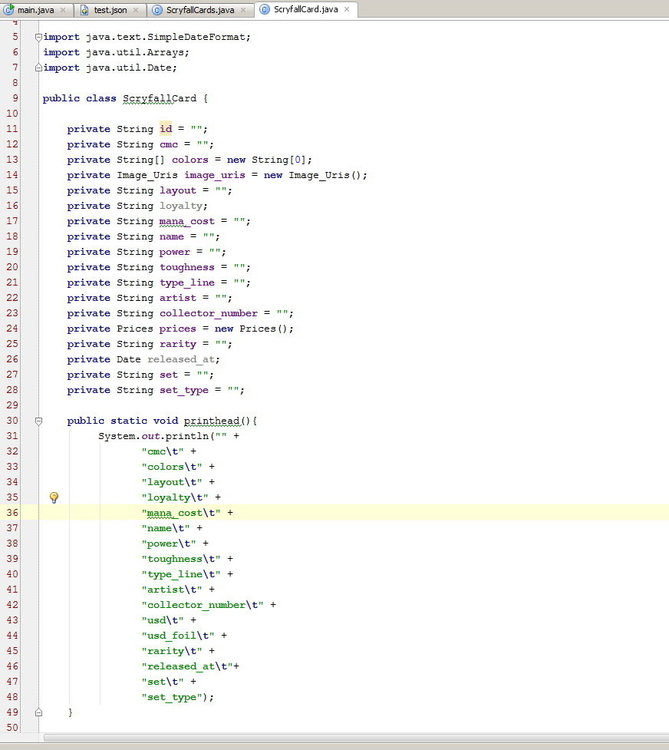Click the yellow lightbulb intention icon
The width and height of the screenshot is (669, 750).
(x=54, y=497)
